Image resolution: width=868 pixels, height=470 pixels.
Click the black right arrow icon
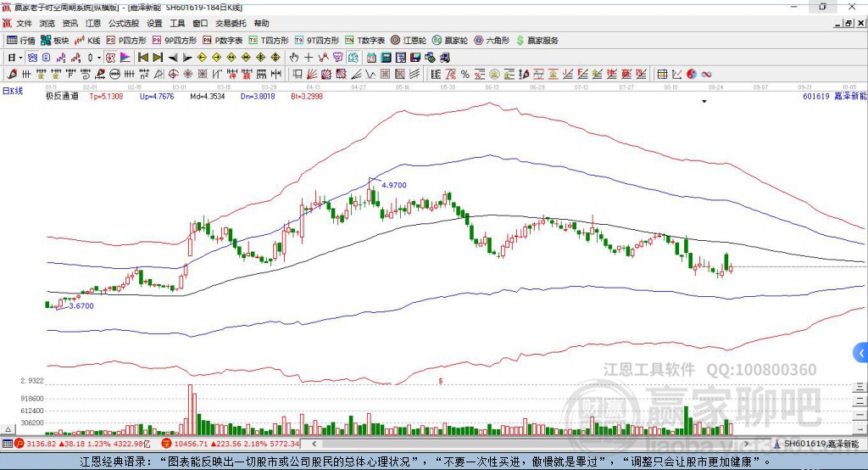(187, 58)
